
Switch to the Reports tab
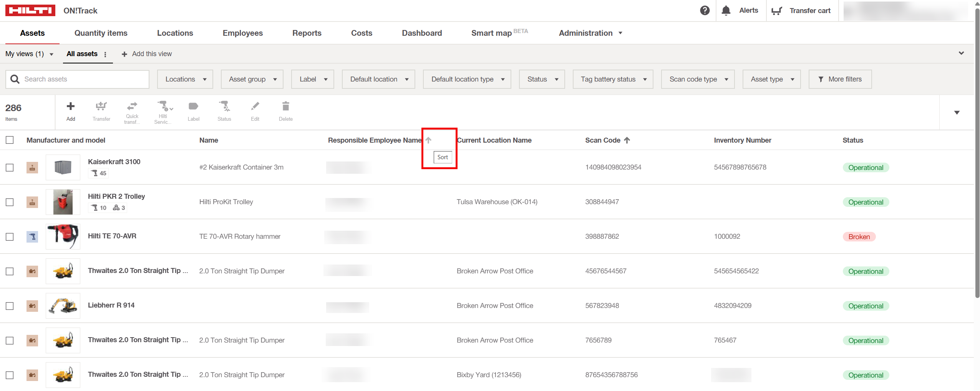click(307, 33)
